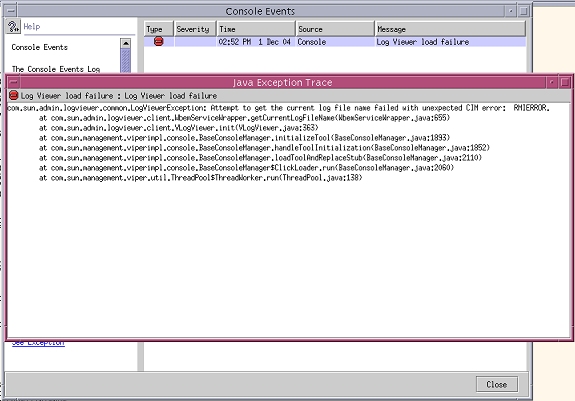Click 'Log Viewer load failure : Log Viewer load failure' header text
575x401 pixels.
pos(119,96)
